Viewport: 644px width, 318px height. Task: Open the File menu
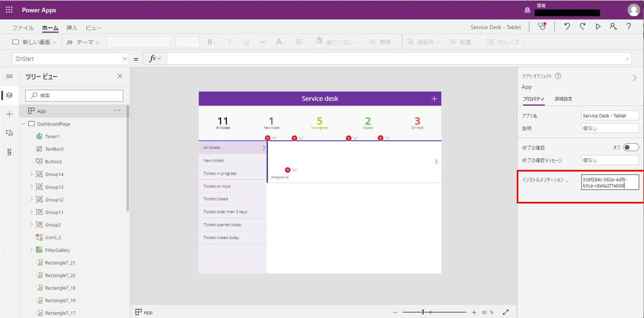pos(23,28)
